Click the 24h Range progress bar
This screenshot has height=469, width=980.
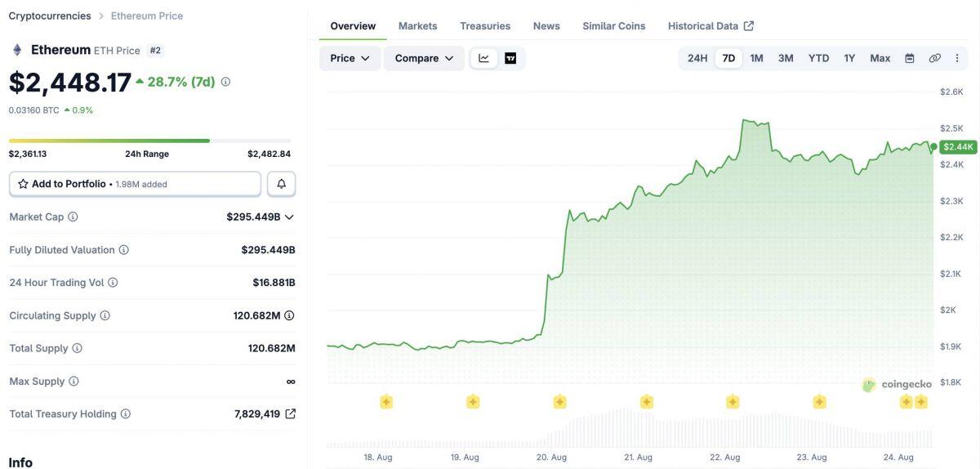(x=149, y=141)
